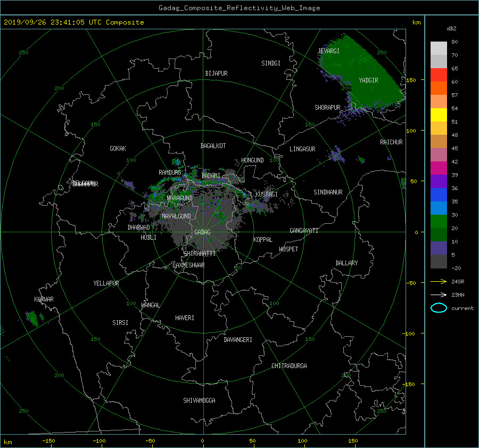Select the SHORAPUR label

(327, 108)
